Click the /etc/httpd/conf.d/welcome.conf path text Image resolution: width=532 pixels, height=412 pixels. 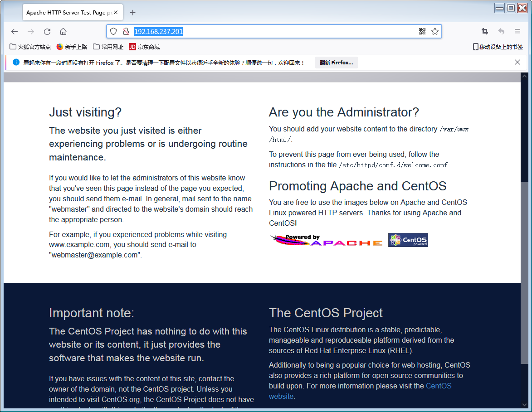point(394,165)
